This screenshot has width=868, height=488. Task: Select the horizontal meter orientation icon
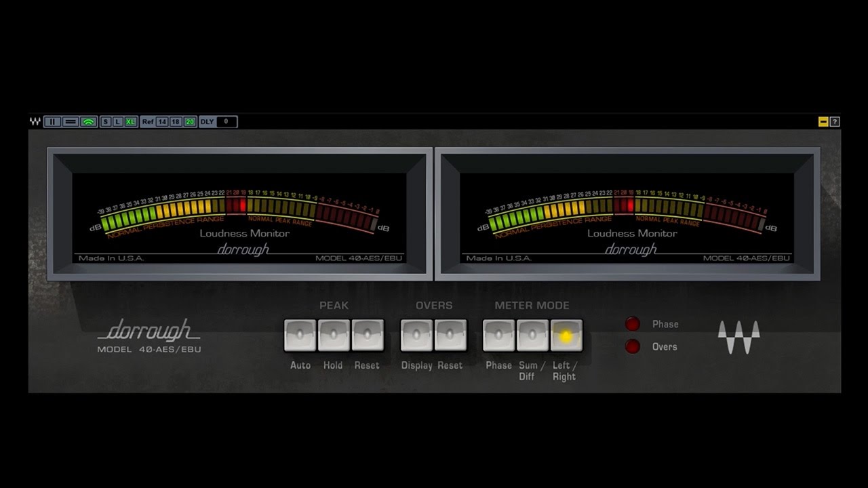coord(71,122)
